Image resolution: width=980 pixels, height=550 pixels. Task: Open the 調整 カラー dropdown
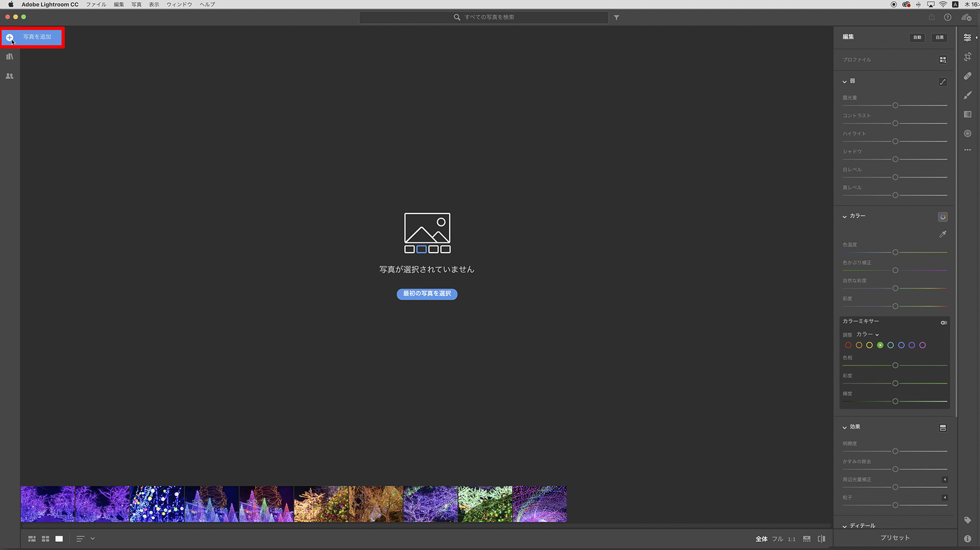point(867,334)
